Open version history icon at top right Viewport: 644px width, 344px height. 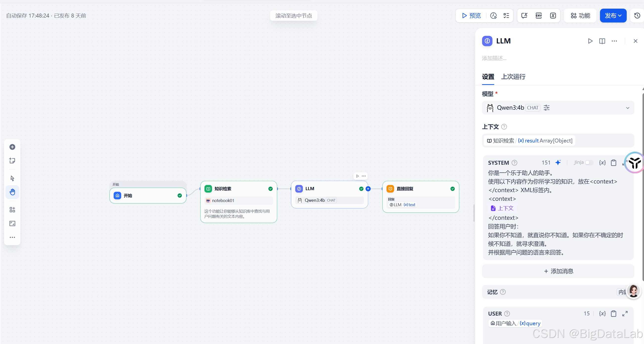click(x=637, y=16)
